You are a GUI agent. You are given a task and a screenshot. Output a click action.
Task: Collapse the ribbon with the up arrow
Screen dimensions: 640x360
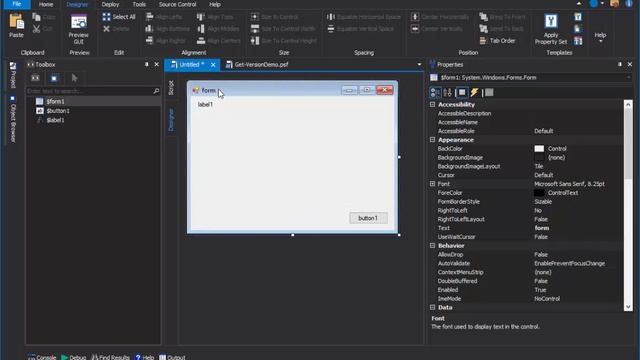point(579,4)
